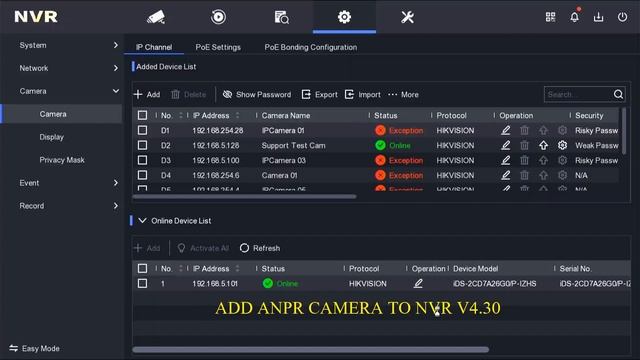Check the box for camera D3
Image resolution: width=640 pixels, height=360 pixels.
click(142, 160)
